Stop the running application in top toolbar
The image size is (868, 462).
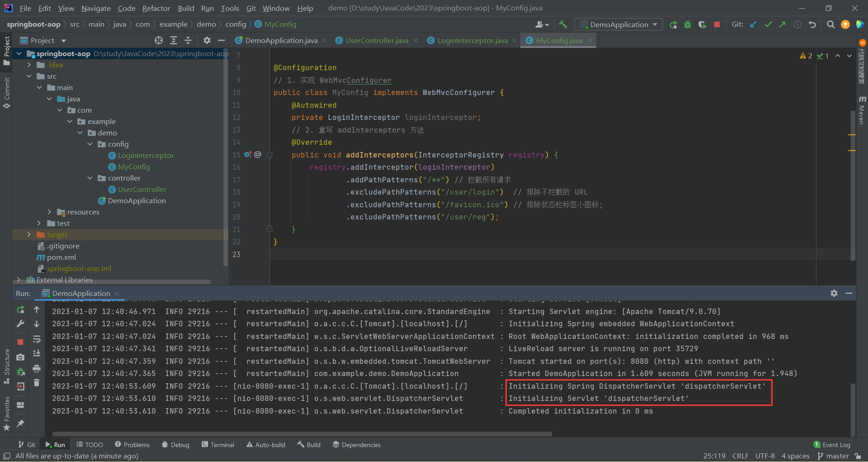point(717,24)
